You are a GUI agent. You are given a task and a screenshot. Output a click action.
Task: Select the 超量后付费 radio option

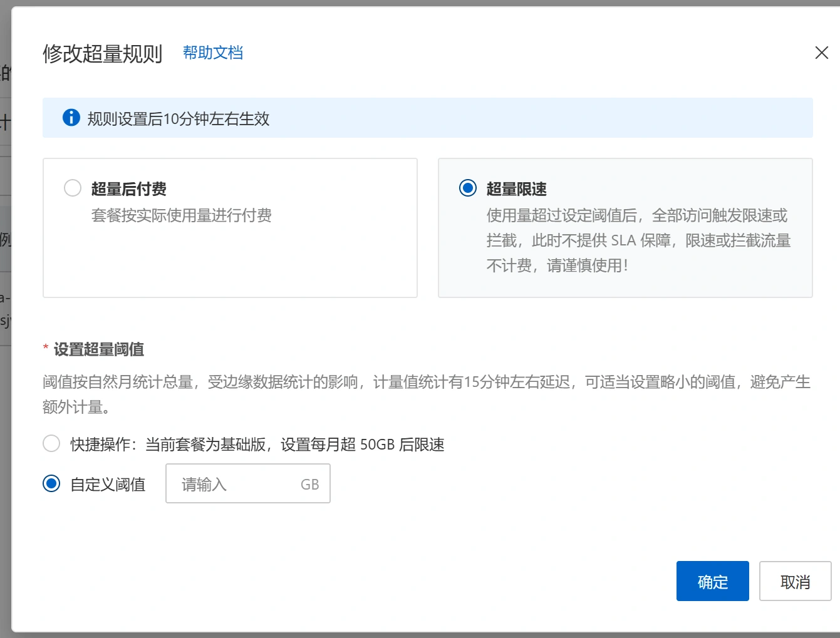73,188
